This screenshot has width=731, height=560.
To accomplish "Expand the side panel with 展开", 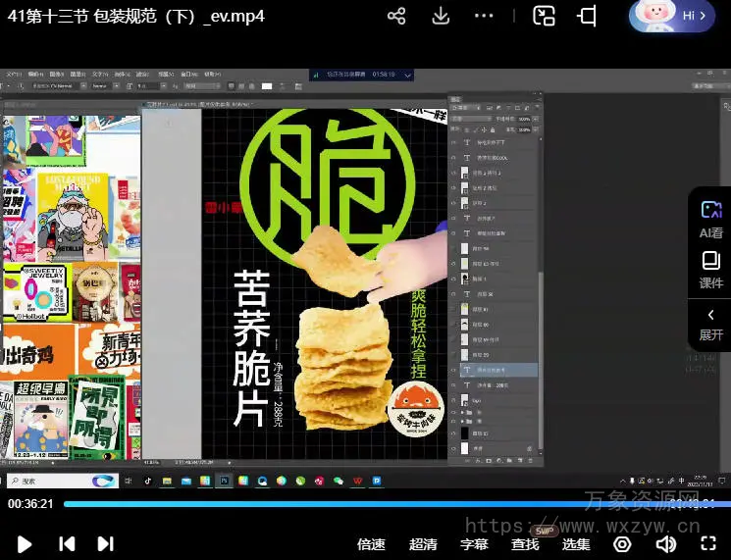I will 710,325.
